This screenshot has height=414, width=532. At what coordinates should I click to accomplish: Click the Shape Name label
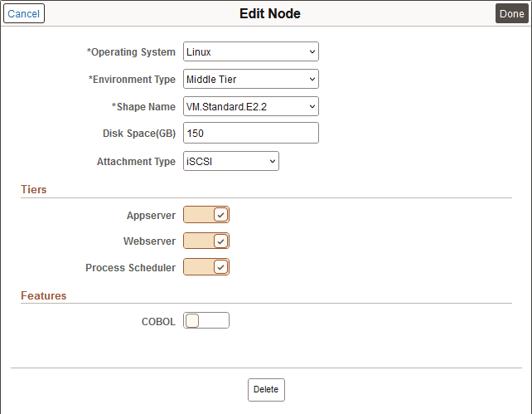point(143,107)
